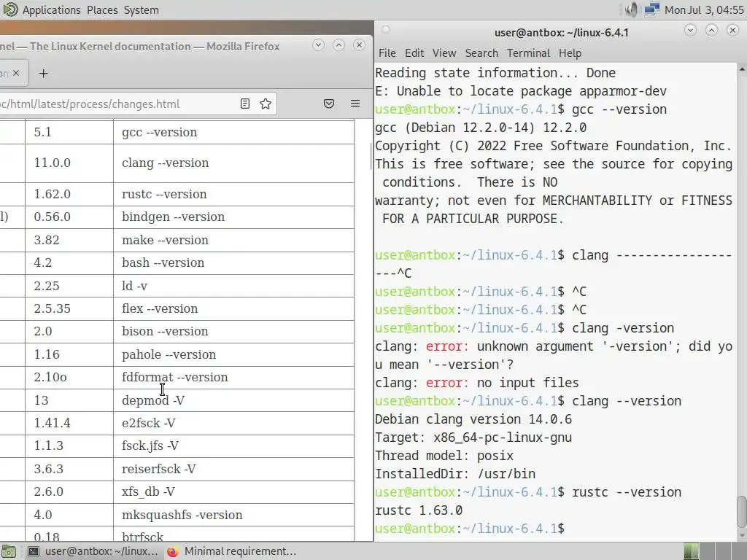This screenshot has height=560, width=747.
Task: Click the 'pahole --version' table cell
Action: click(x=233, y=355)
